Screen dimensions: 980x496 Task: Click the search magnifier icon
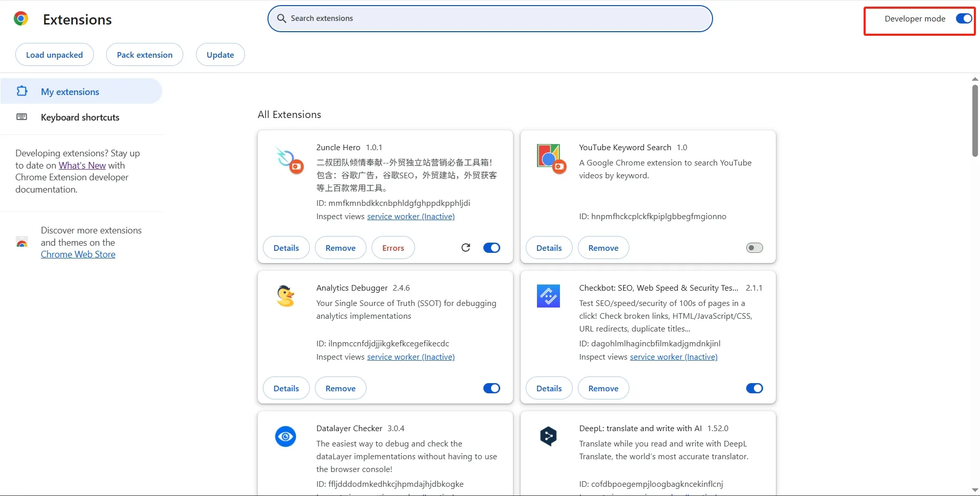[x=281, y=18]
